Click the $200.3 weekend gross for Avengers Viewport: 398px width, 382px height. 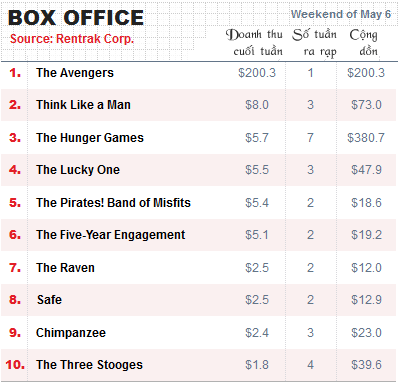tap(257, 73)
